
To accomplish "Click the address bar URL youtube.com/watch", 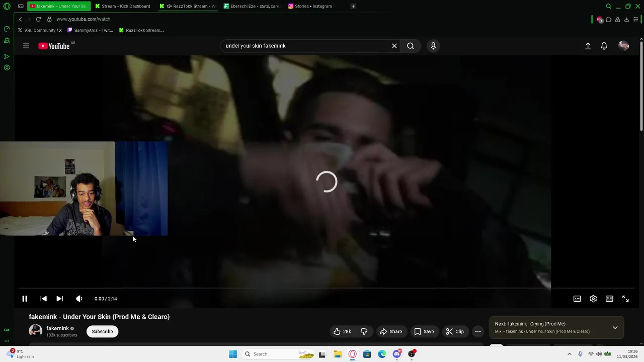I will coord(83,19).
